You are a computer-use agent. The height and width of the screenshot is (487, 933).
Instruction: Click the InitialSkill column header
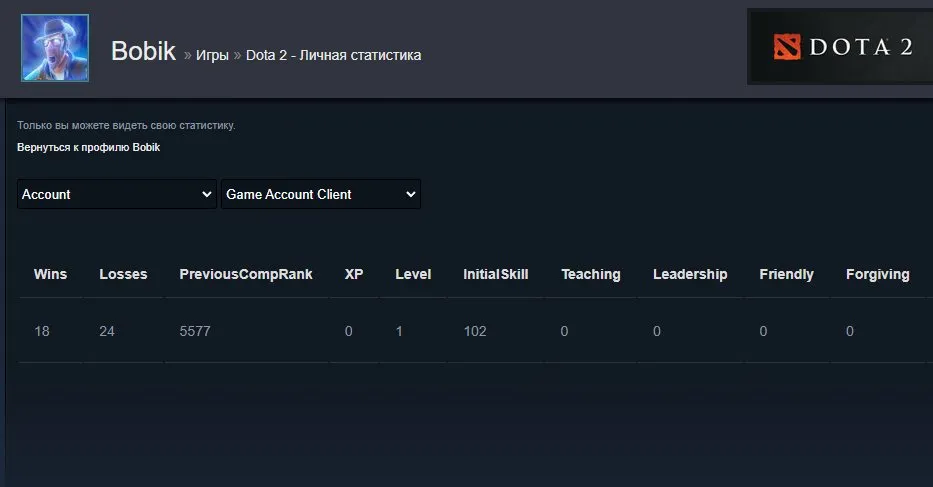[x=496, y=274]
